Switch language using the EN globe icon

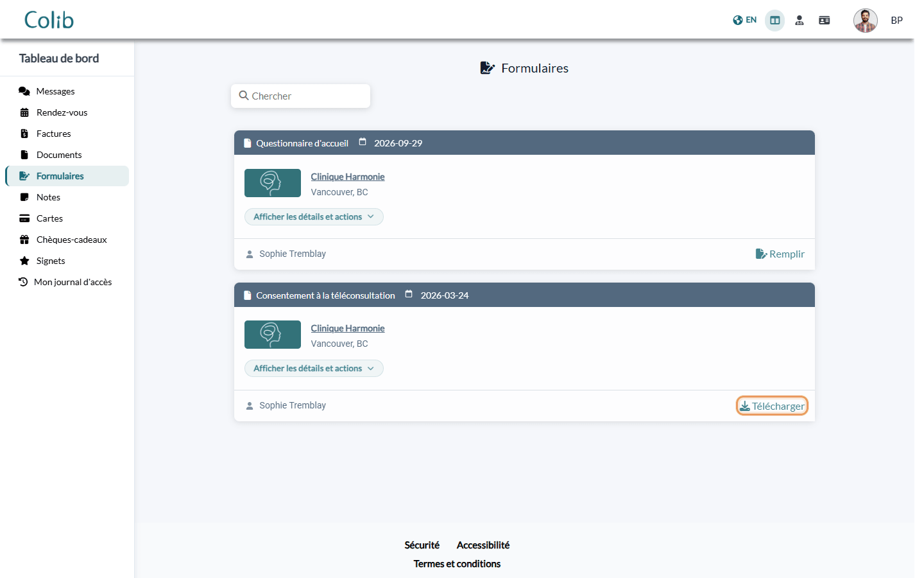(x=744, y=20)
